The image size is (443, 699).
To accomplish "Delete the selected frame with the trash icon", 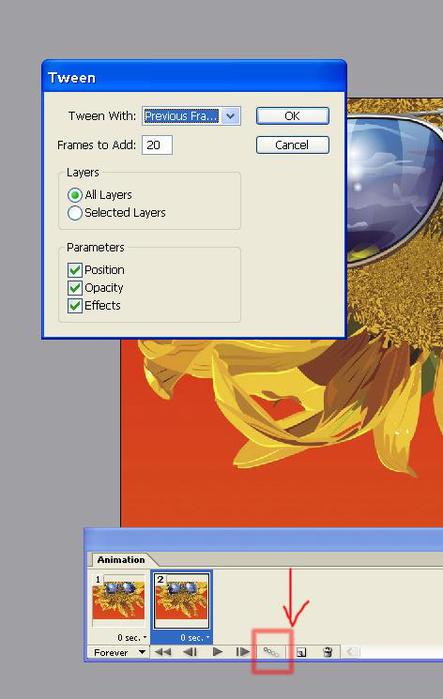I will (x=327, y=653).
